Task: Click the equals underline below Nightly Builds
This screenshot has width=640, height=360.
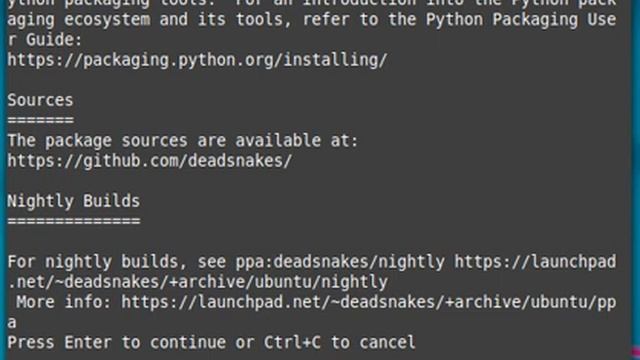Action: [x=73, y=221]
